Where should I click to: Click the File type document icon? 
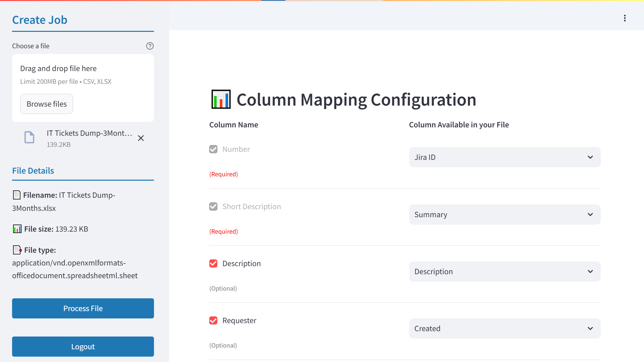tap(17, 250)
